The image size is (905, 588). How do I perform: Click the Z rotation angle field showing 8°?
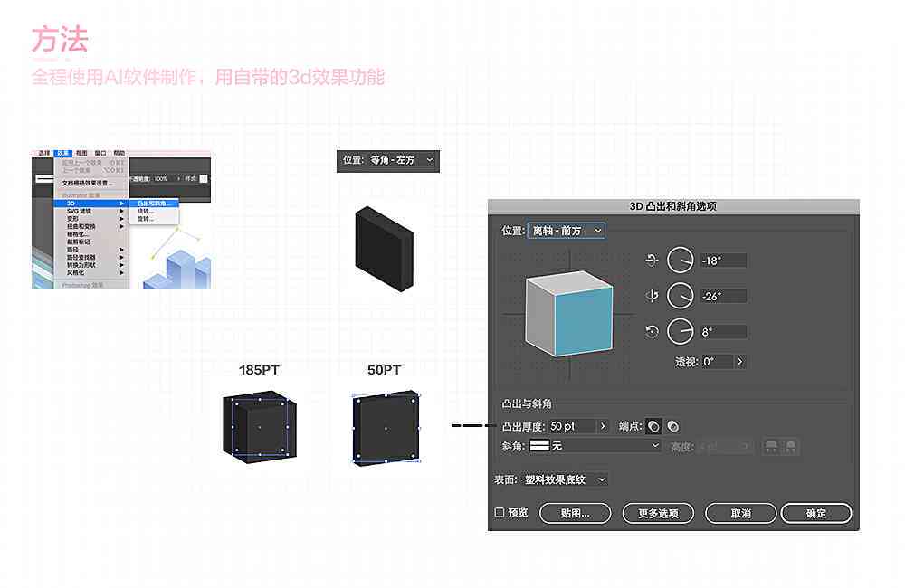point(723,332)
